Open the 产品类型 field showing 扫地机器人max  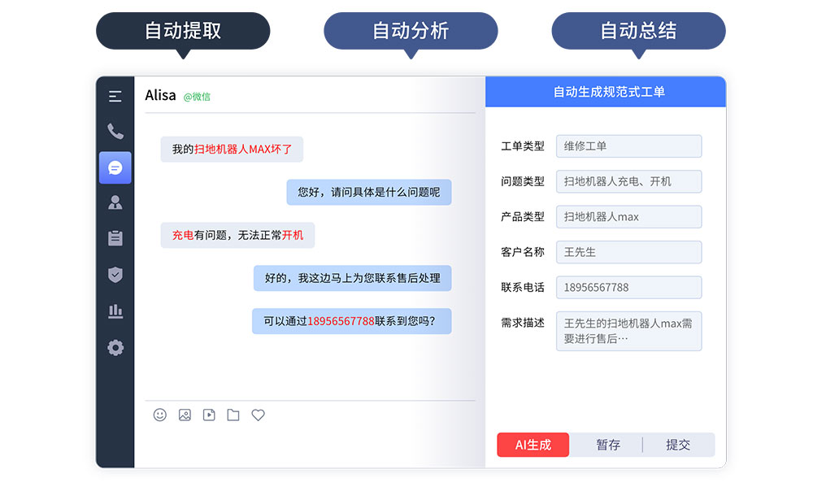tap(628, 216)
